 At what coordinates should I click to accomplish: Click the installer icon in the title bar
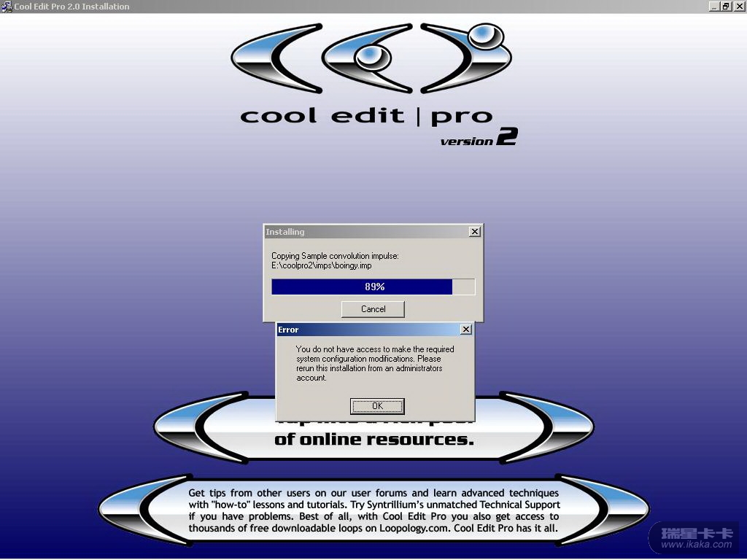(x=7, y=6)
